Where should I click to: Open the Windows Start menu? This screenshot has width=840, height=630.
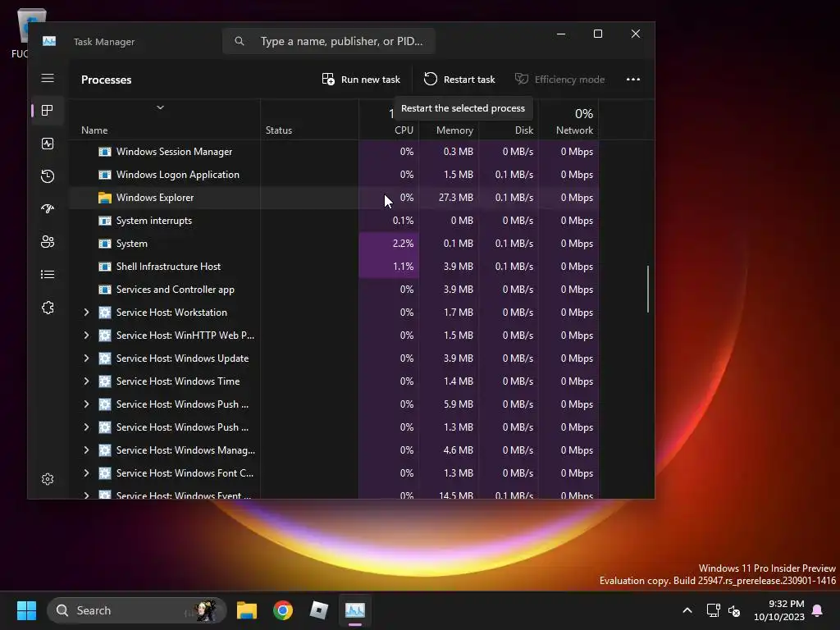[x=27, y=610]
